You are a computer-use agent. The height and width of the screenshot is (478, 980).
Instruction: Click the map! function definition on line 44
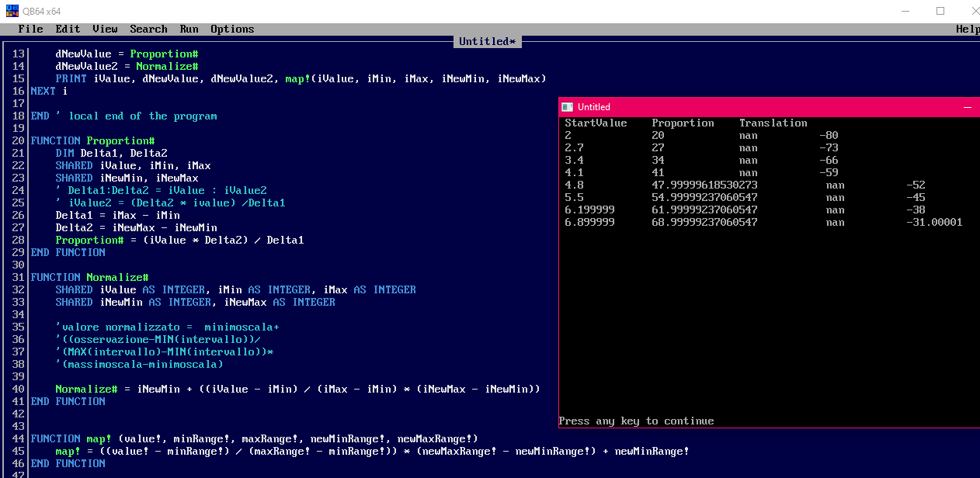pos(254,438)
